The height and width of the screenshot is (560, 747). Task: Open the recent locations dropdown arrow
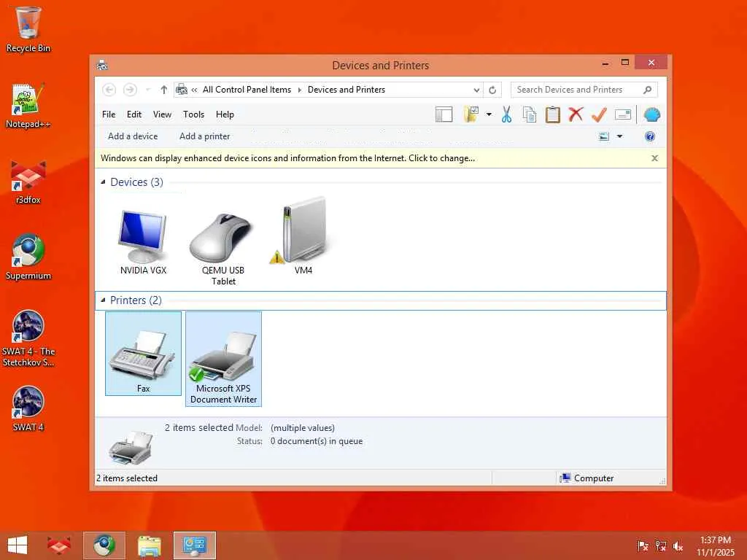click(147, 90)
